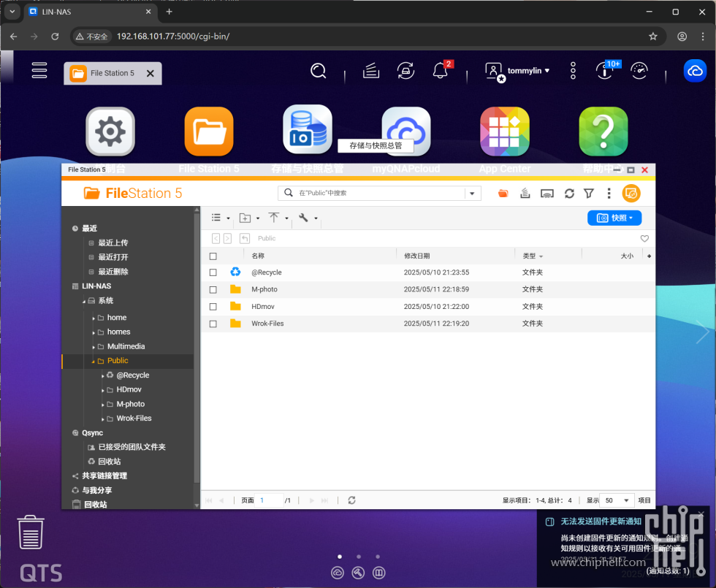
Task: Open the Storage & Snapshots desktop shortcut
Action: pos(308,130)
